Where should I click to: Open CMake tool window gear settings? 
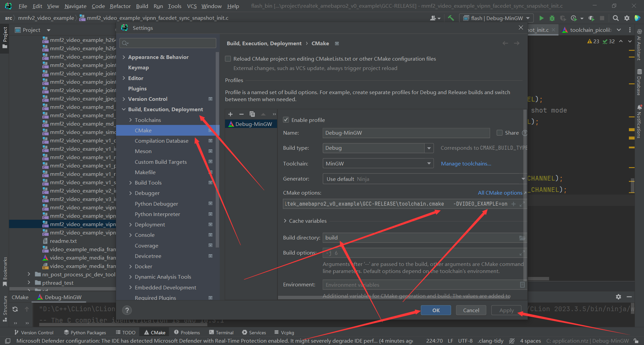tap(619, 297)
